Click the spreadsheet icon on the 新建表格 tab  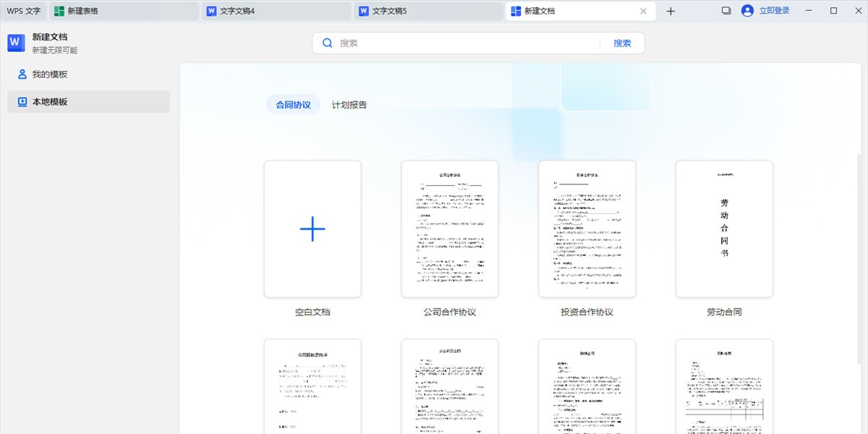pyautogui.click(x=59, y=11)
